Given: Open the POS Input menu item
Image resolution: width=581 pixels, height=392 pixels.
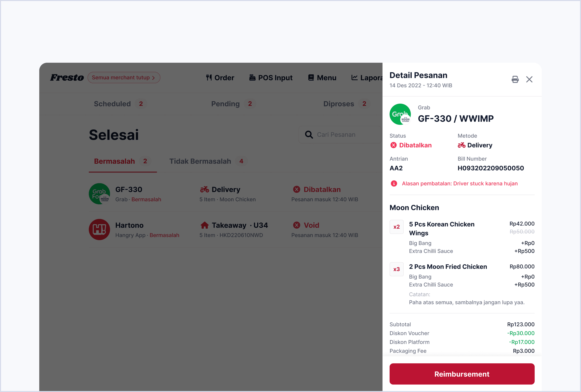Looking at the screenshot, I should pyautogui.click(x=271, y=78).
